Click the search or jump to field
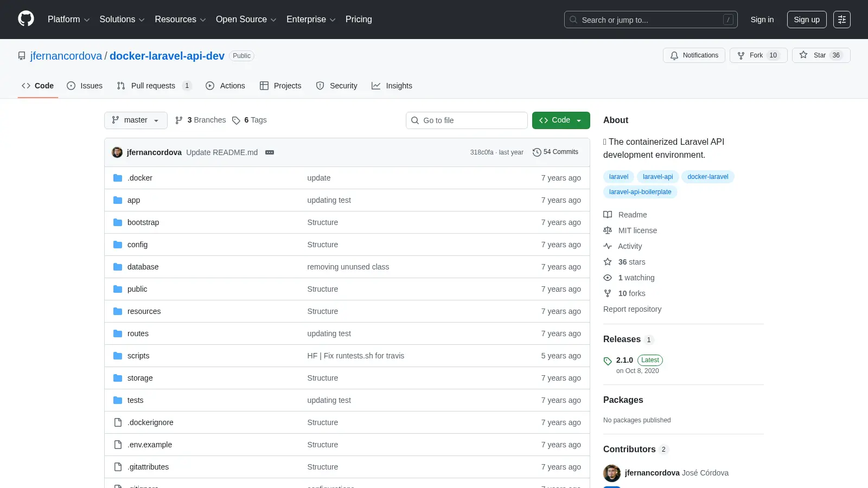 [x=650, y=20]
